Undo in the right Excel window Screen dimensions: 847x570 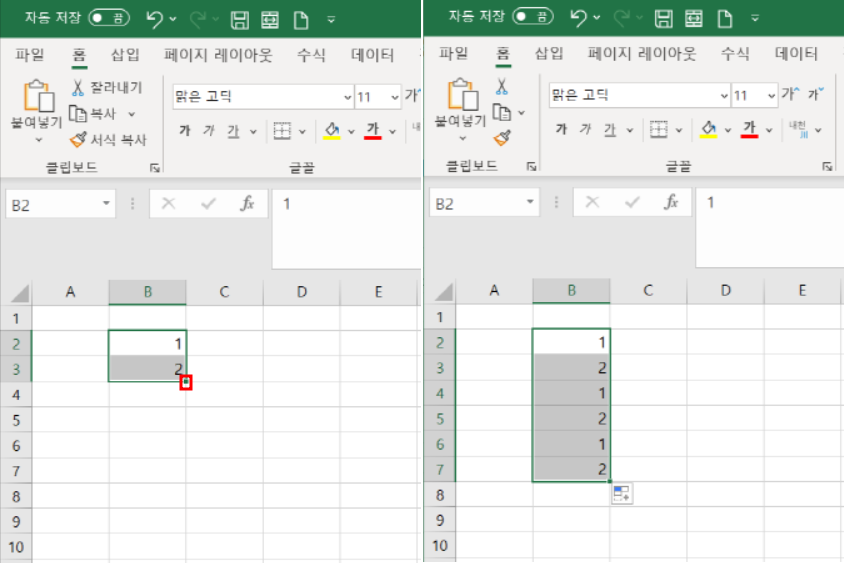[x=579, y=18]
